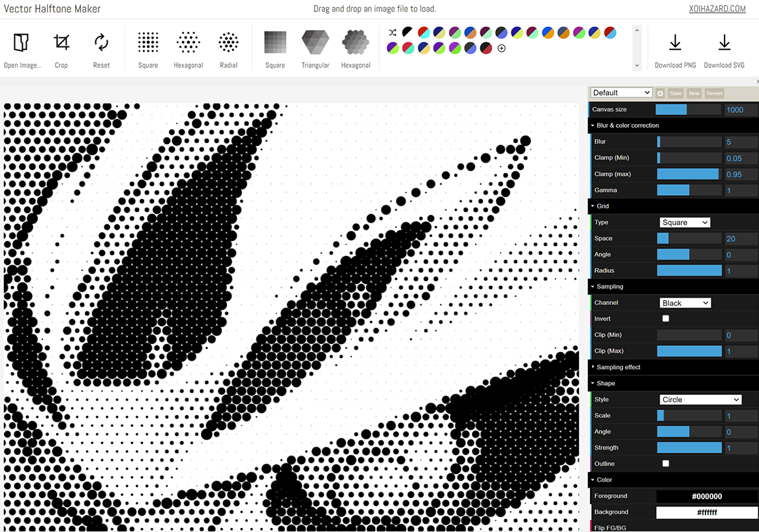Screen dimensions: 759x532
Task: Choose the Hexagonal dot grid preset
Action: (x=189, y=50)
